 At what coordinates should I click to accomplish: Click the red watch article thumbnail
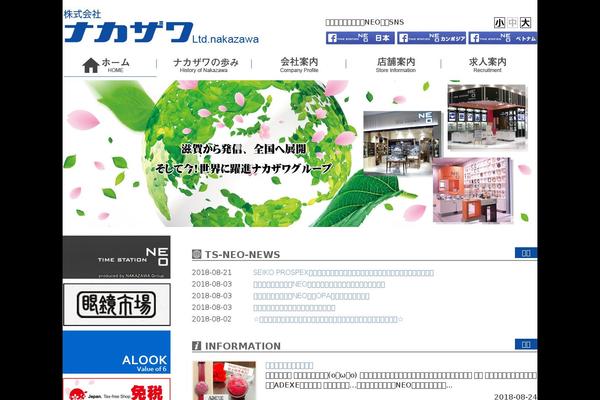point(224,380)
